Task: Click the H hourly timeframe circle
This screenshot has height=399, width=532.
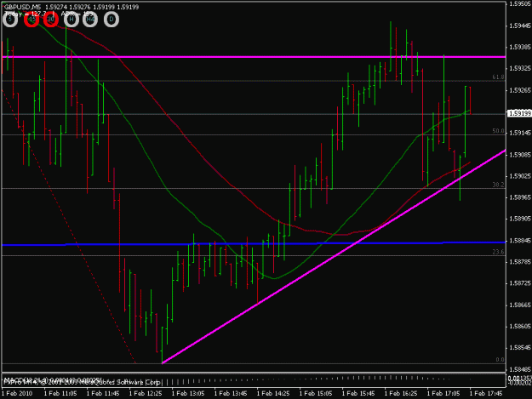Action: pyautogui.click(x=71, y=20)
